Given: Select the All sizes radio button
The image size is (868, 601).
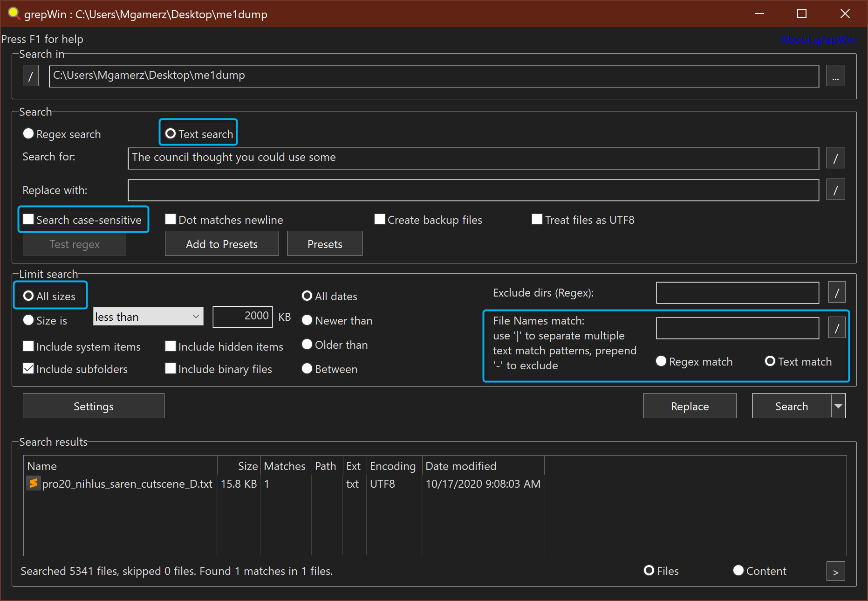Looking at the screenshot, I should (28, 296).
